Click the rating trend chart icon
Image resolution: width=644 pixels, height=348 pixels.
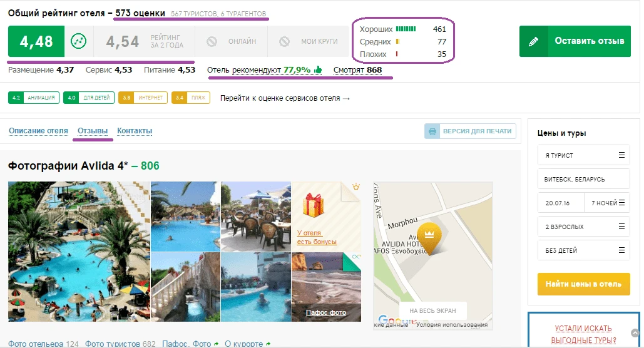78,41
